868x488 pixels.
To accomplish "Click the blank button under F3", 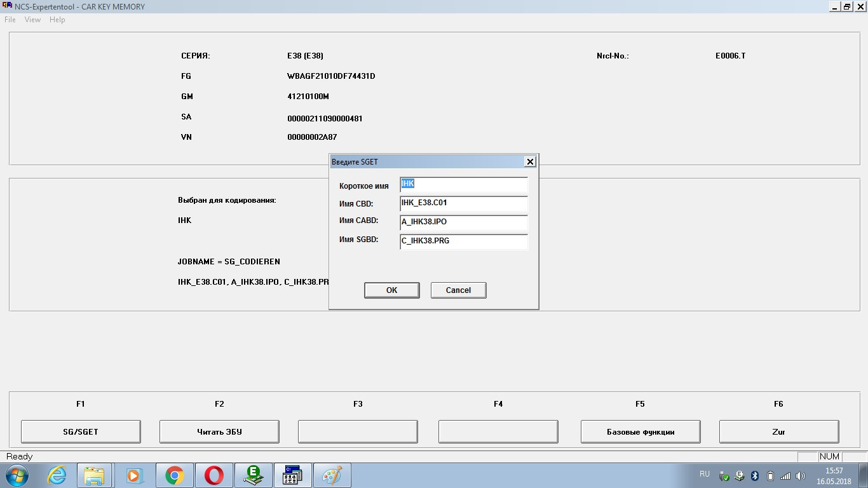I will pyautogui.click(x=358, y=431).
